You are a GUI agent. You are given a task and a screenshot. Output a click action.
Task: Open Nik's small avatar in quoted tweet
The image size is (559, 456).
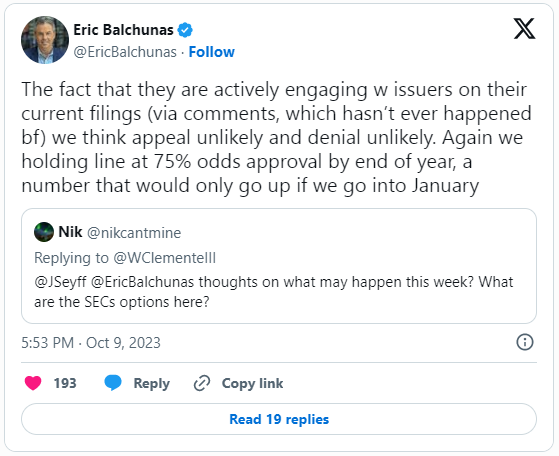pos(44,232)
